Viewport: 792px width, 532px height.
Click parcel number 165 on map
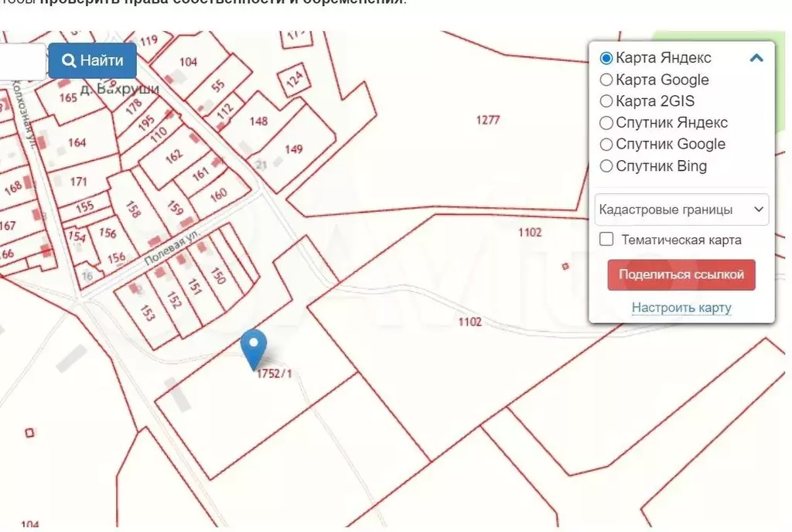68,97
